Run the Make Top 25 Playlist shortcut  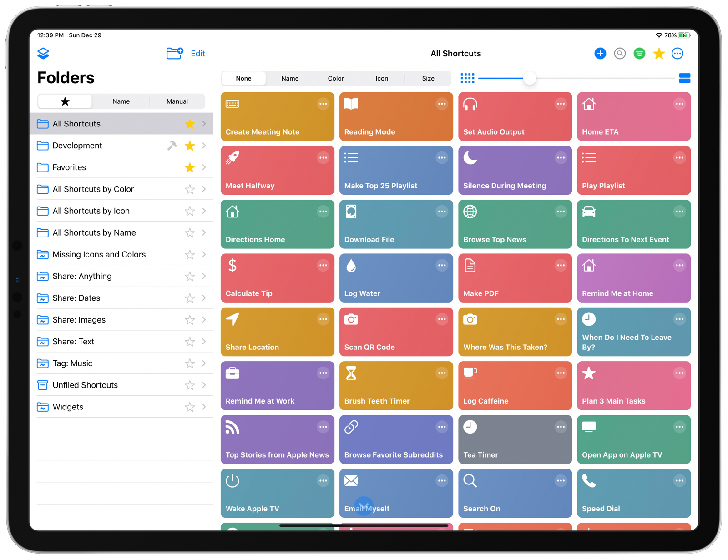(396, 170)
